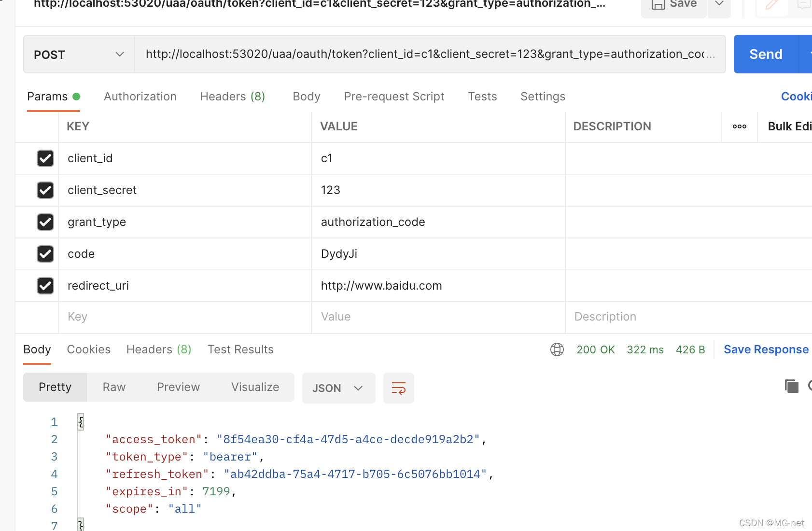Click the Save disk icon
The height and width of the screenshot is (531, 812).
[658, 4]
